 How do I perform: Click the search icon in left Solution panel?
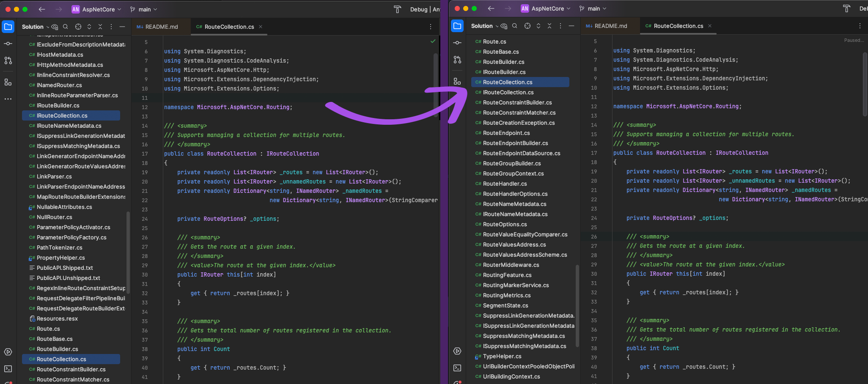pos(66,27)
